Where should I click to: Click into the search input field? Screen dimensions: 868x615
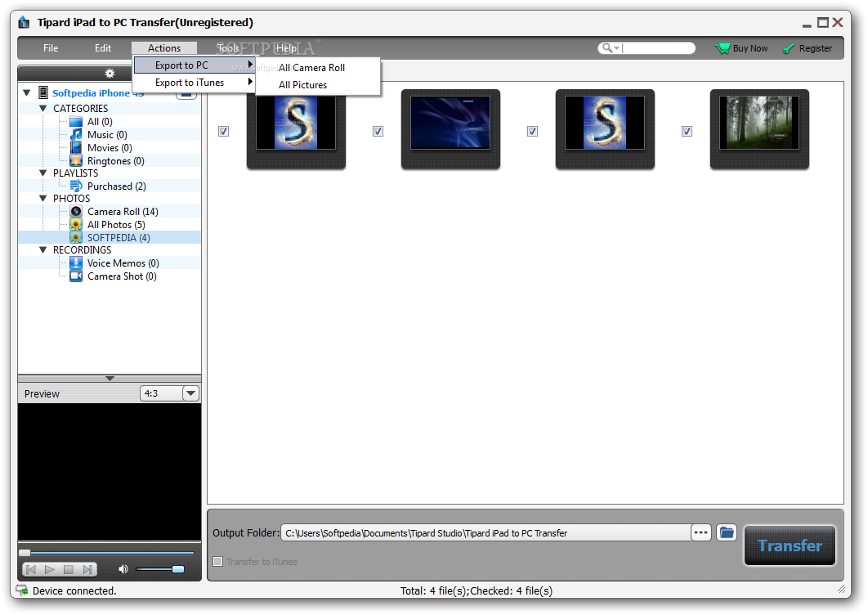point(658,48)
